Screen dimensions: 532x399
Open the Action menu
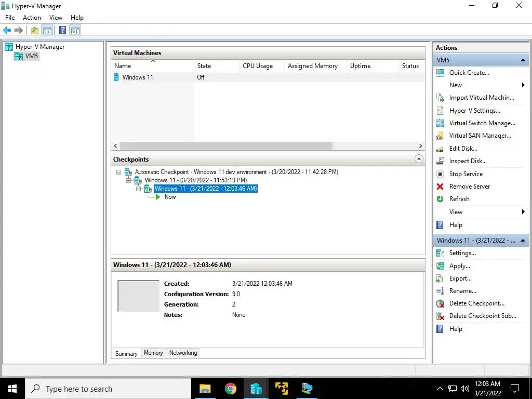[x=32, y=18]
